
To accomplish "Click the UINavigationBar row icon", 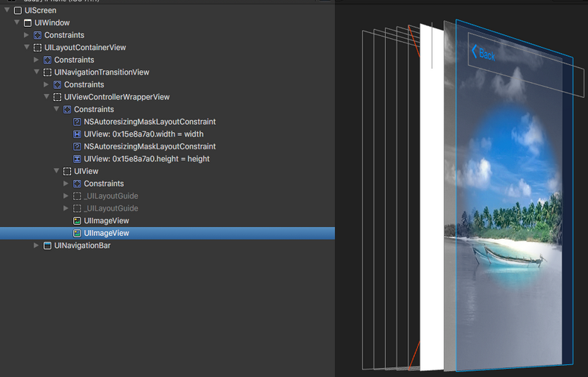I will point(47,246).
